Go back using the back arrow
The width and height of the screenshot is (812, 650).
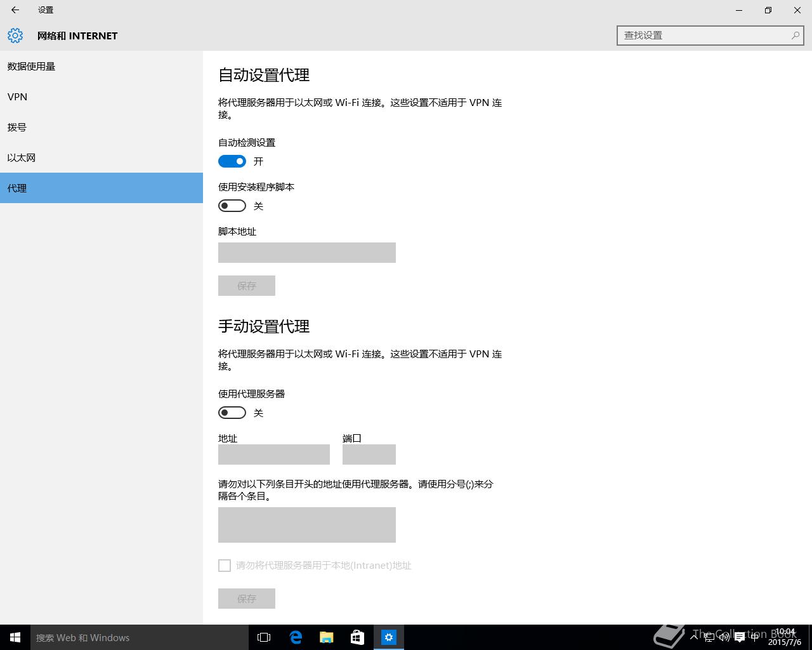tap(15, 10)
